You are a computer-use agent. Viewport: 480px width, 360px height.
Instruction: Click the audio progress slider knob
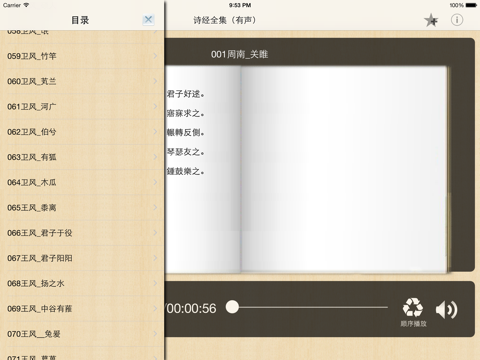tap(232, 307)
